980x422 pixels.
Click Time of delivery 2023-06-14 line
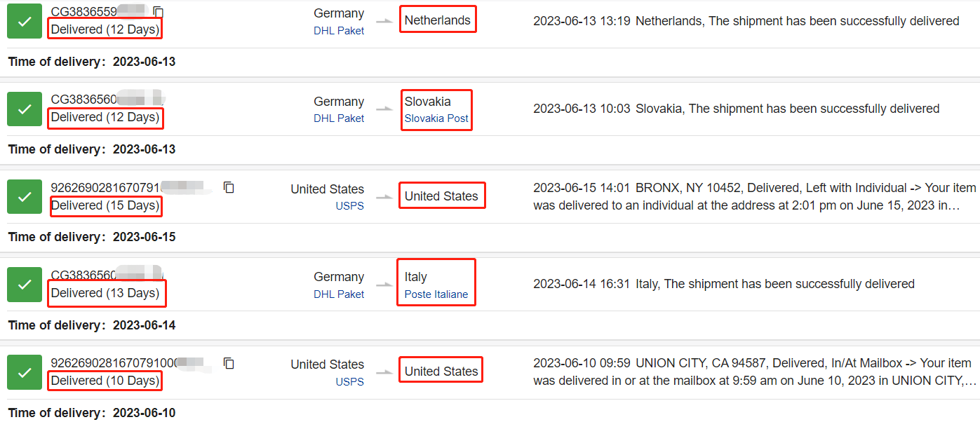[x=92, y=325]
